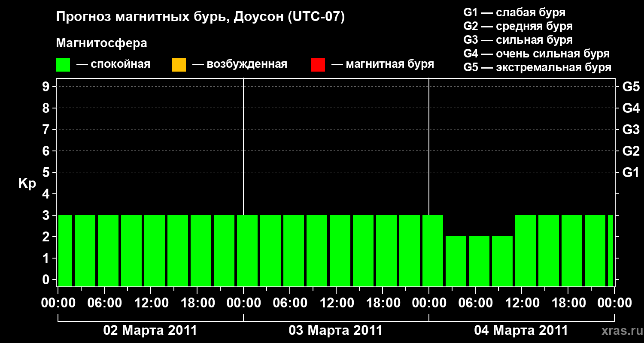This screenshot has height=343, width=644.
Task: Click the 'Магнитосфера' heading
Action: 102,43
